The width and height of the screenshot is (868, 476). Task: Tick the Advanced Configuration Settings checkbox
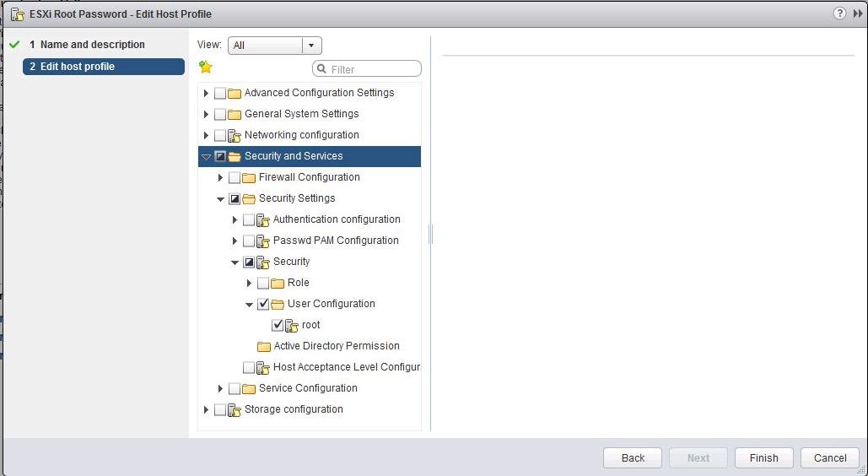click(220, 93)
